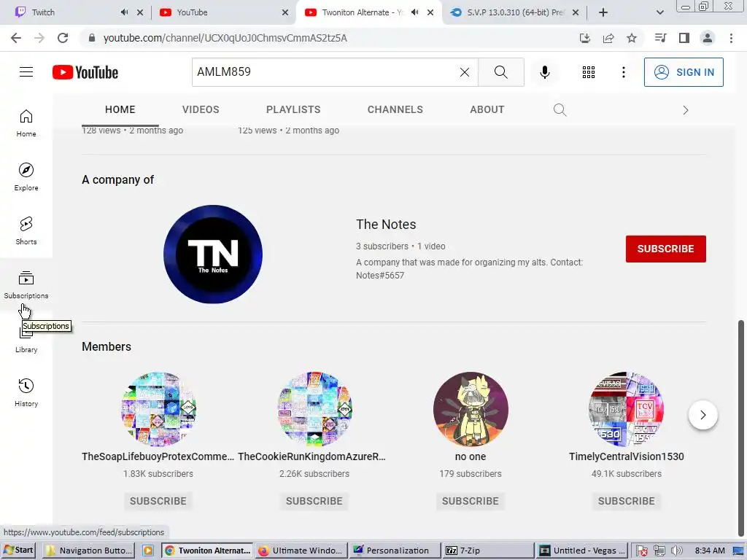Open Chrome profile icon
The width and height of the screenshot is (747, 560).
(x=708, y=38)
